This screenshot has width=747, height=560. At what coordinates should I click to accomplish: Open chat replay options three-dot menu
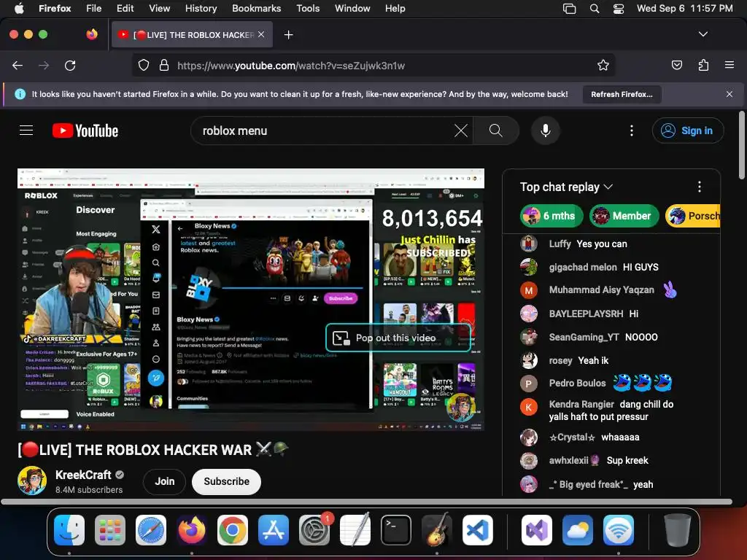[700, 187]
